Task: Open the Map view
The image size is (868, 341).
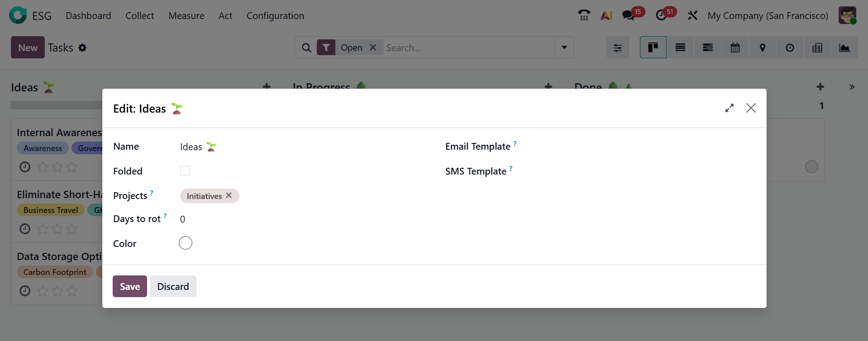Action: point(763,47)
